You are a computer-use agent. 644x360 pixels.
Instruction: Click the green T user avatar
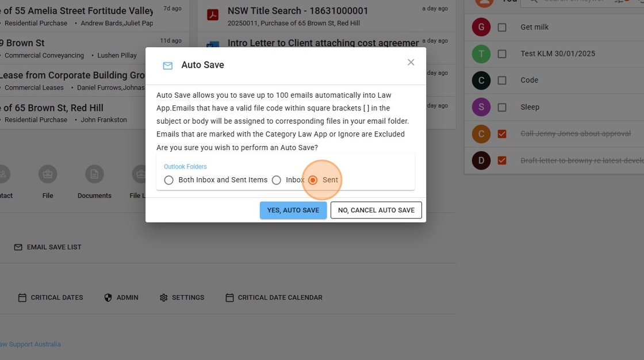[481, 53]
